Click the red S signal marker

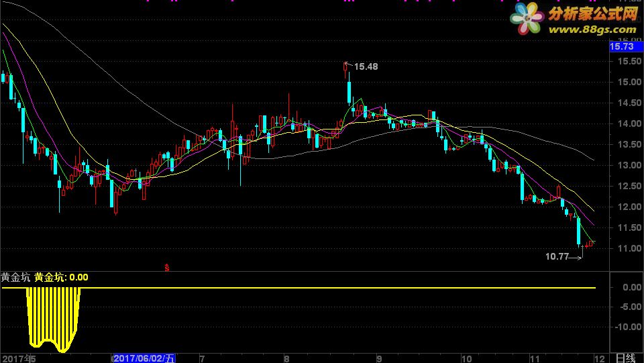[167, 268]
